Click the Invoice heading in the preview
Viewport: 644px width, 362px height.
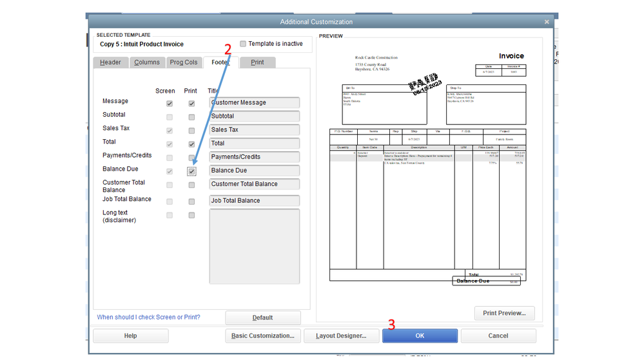click(511, 56)
